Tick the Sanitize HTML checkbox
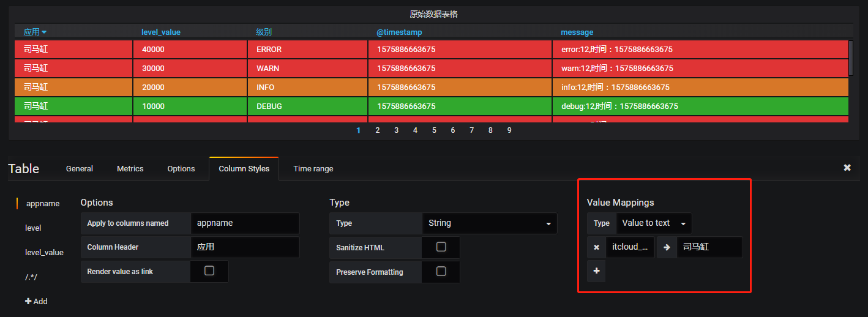The height and width of the screenshot is (317, 868). [441, 247]
